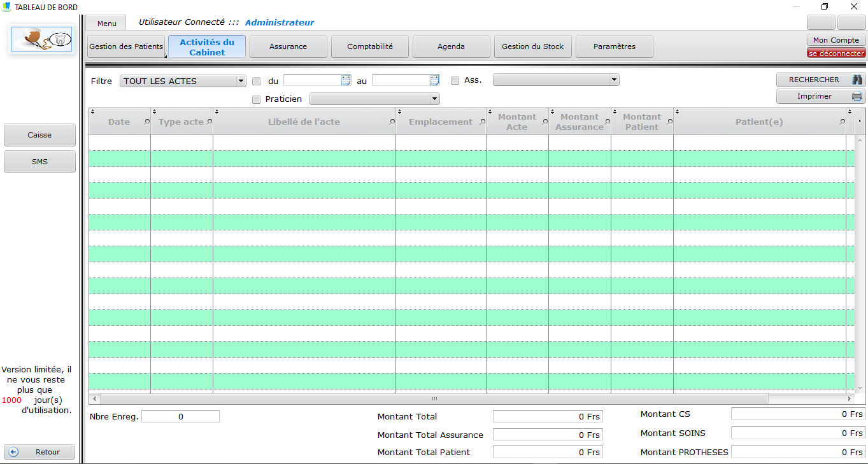Click sort arrows in the Date column header

[x=93, y=112]
